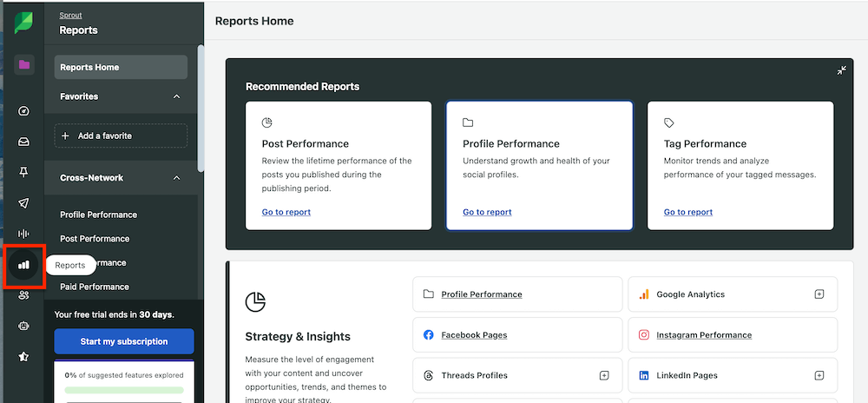Click the Strategy & Insights pie chart icon
Viewport: 868px width, 403px height.
[255, 302]
